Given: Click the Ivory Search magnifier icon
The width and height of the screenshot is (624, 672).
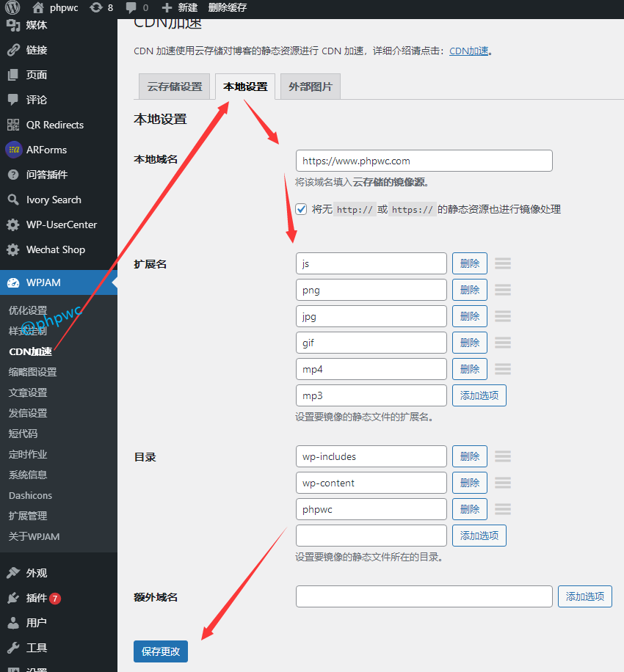Looking at the screenshot, I should pos(13,200).
